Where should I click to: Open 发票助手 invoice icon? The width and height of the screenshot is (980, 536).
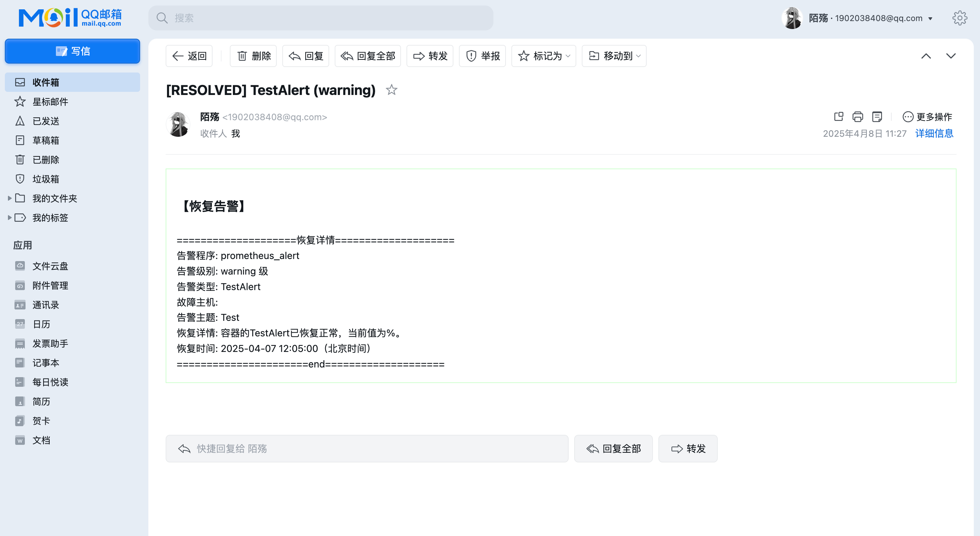coord(20,343)
